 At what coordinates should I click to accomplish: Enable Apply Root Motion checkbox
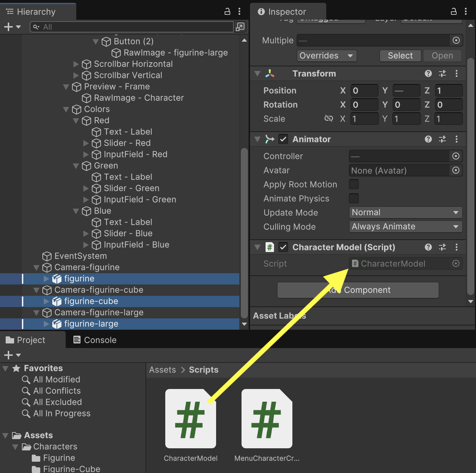coord(354,184)
